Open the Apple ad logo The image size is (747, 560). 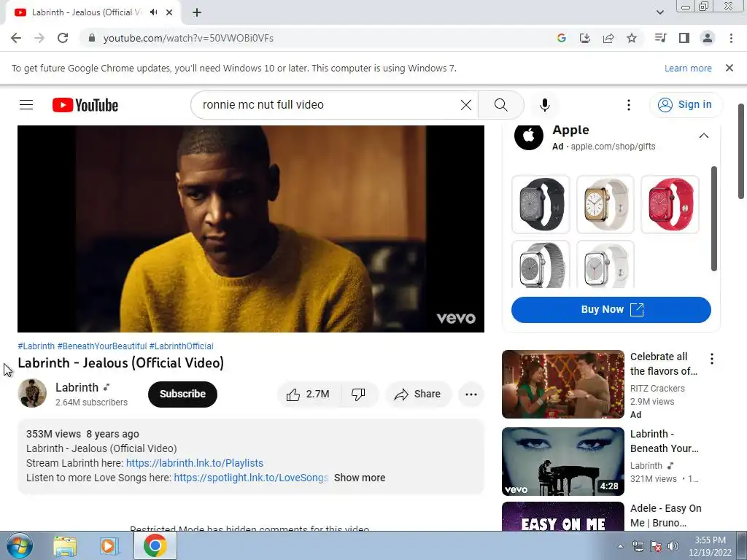point(528,136)
